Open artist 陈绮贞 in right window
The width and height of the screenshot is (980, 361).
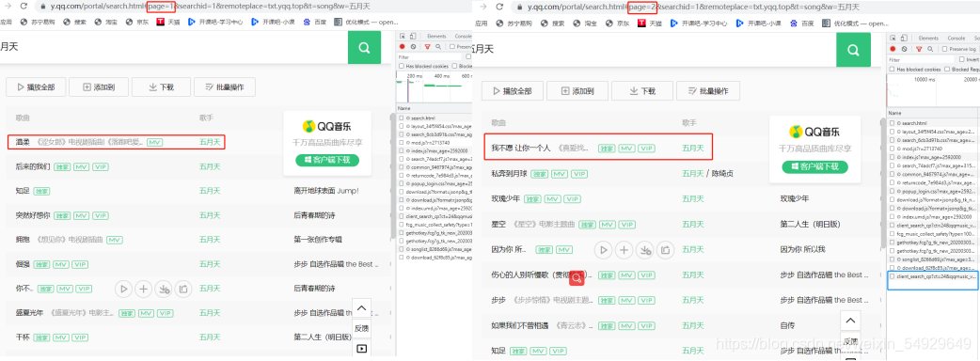(722, 174)
